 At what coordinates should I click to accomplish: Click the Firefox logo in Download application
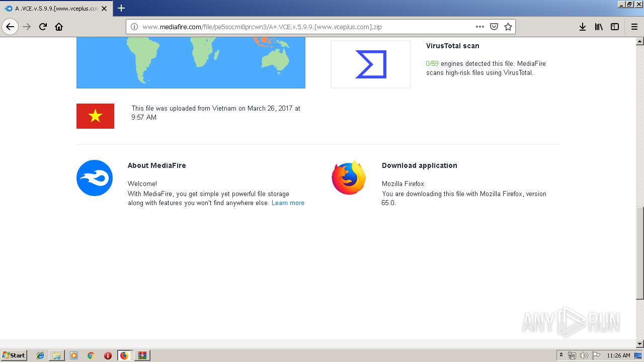(349, 178)
